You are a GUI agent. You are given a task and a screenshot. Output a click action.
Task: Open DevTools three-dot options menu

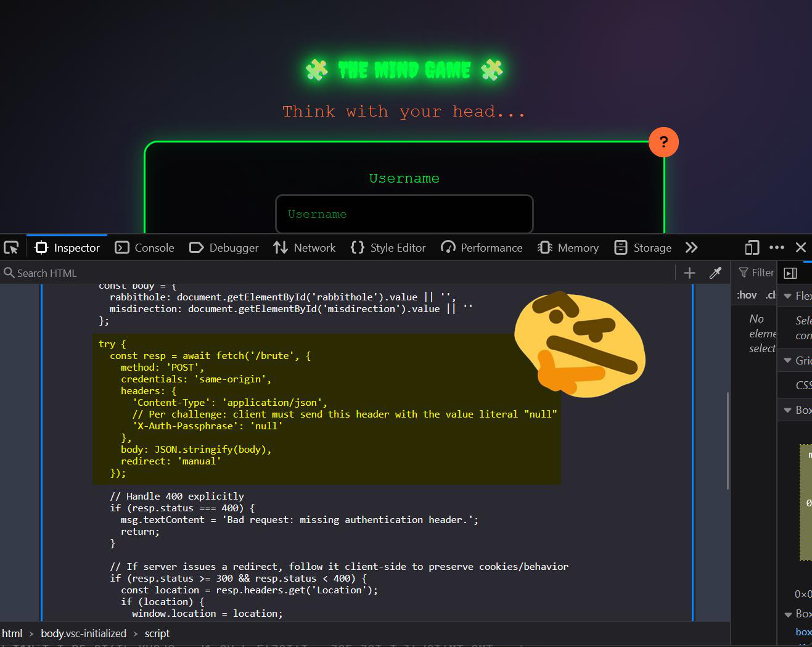[777, 248]
